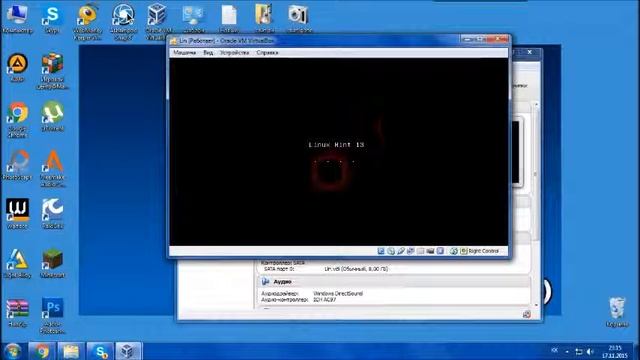This screenshot has width=640, height=360.
Task: Click the icon at the Manager window's bottom right
Action: click(527, 314)
